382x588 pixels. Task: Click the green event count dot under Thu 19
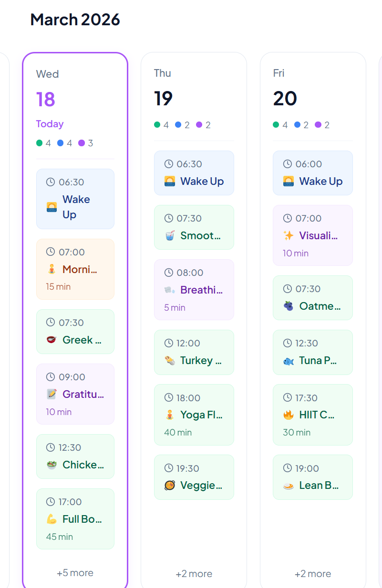(x=156, y=124)
